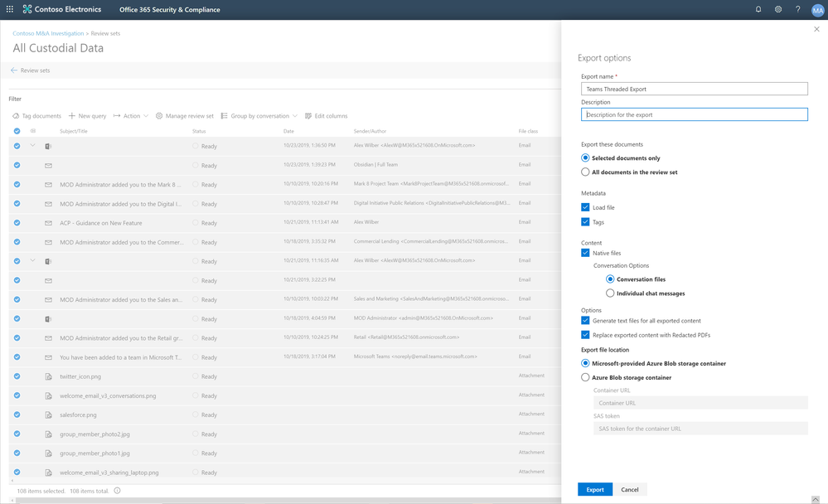Image resolution: width=828 pixels, height=504 pixels.
Task: Uncheck the Load file checkbox
Action: tap(585, 207)
